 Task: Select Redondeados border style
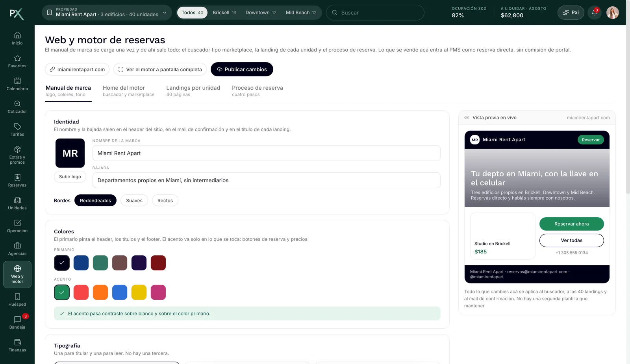point(95,201)
